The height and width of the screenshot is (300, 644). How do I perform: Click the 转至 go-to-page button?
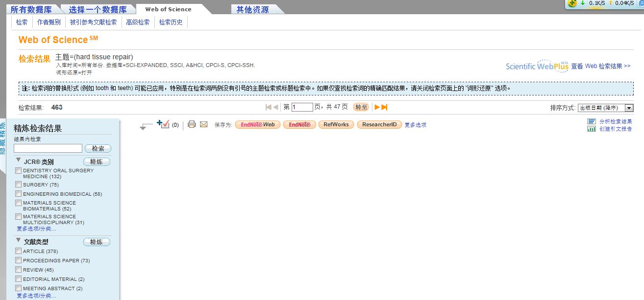pyautogui.click(x=361, y=107)
